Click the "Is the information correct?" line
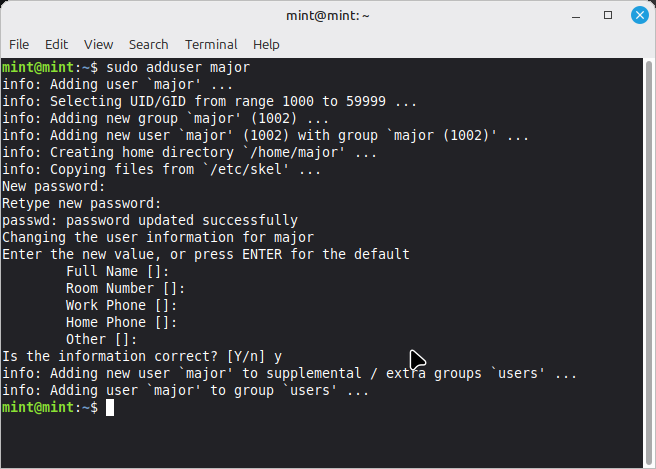The width and height of the screenshot is (656, 469). (142, 356)
